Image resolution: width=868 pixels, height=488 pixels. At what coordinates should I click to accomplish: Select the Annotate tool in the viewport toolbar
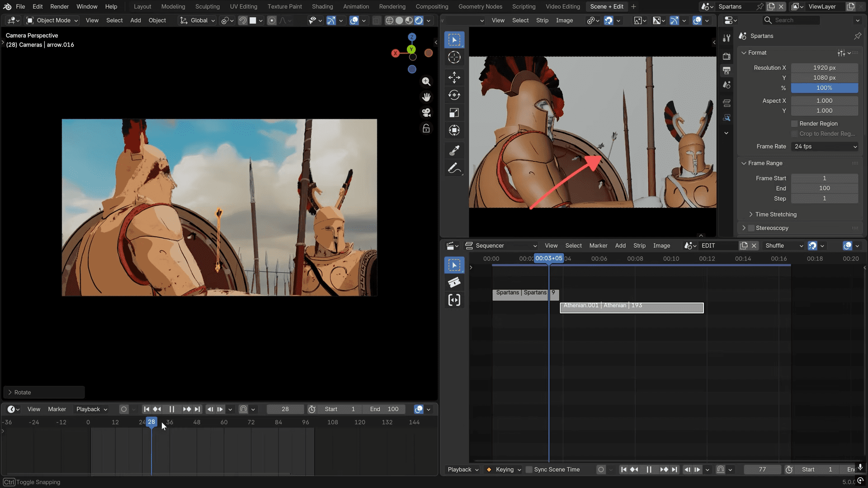point(454,168)
